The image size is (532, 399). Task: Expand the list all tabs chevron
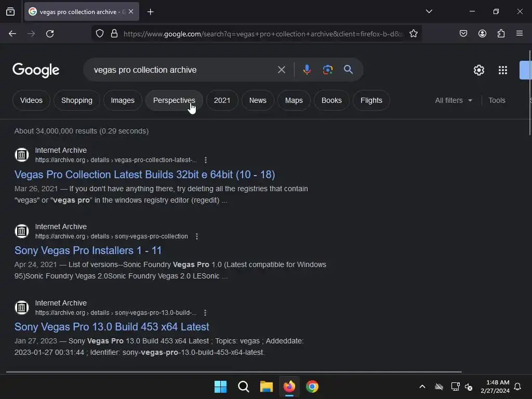429,11
